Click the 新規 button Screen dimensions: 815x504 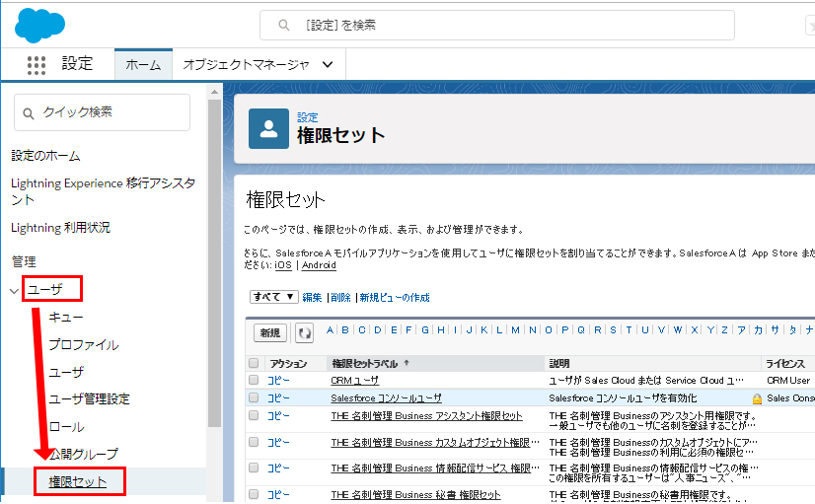coord(270,333)
